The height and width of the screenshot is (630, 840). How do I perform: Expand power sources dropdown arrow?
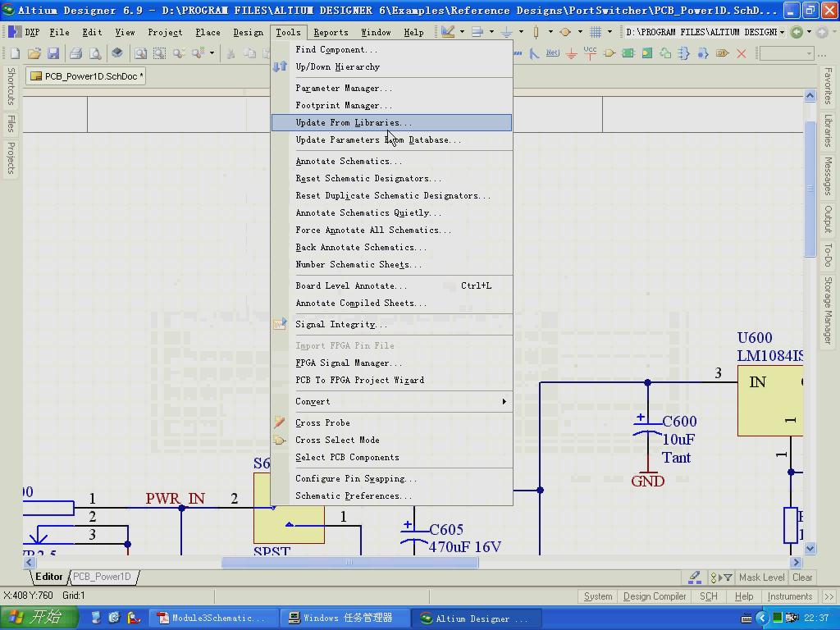pos(521,32)
